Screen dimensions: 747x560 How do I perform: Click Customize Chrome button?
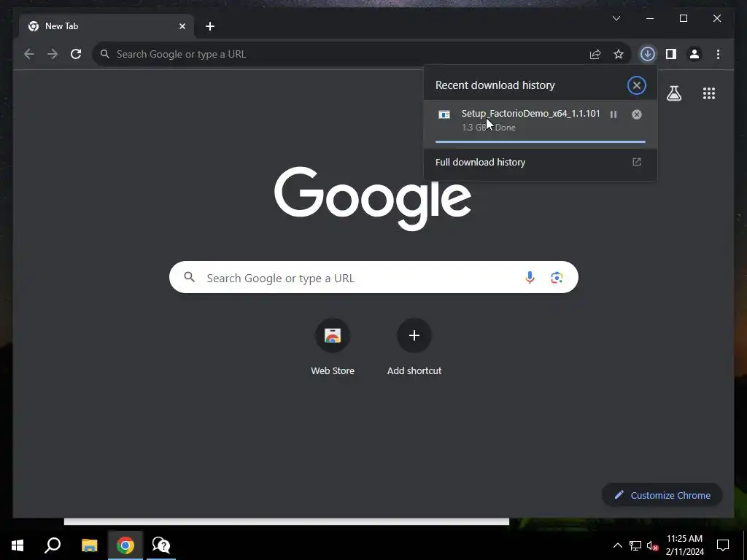coord(662,495)
